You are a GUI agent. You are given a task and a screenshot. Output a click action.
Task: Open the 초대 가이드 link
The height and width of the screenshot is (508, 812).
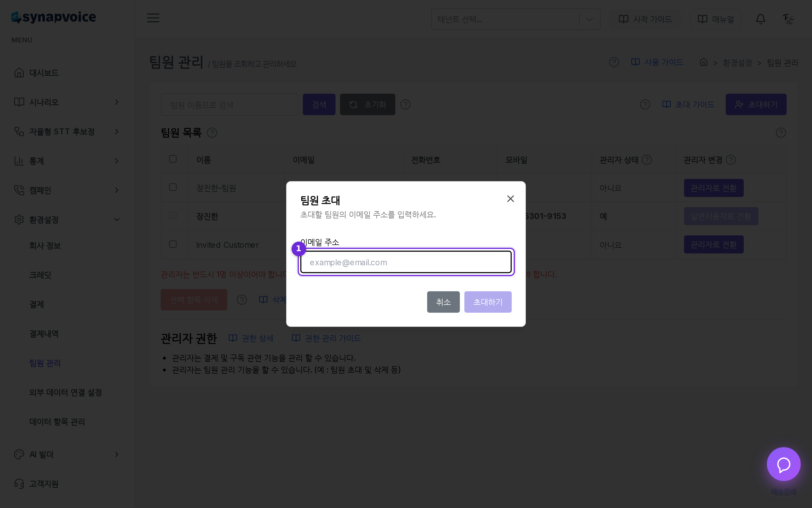coord(688,104)
